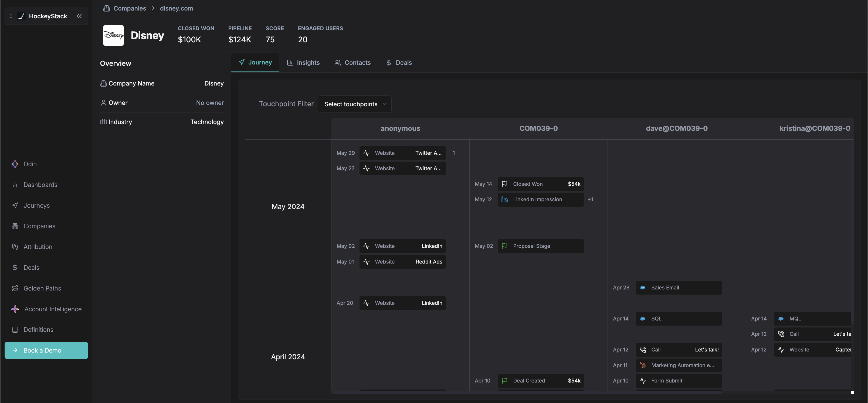This screenshot has height=403, width=868.
Task: Open May 27 Website Twitter touchpoint
Action: coord(403,169)
